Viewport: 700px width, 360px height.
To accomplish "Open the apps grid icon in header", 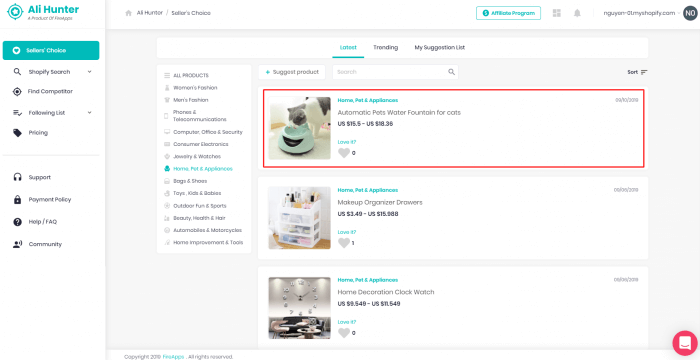I will pyautogui.click(x=557, y=13).
